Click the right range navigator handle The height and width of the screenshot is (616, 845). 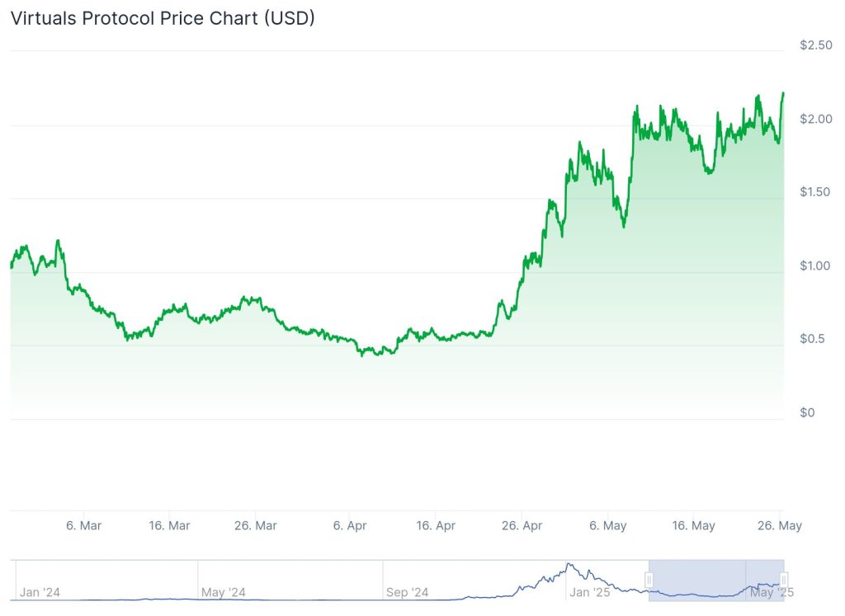pos(784,580)
